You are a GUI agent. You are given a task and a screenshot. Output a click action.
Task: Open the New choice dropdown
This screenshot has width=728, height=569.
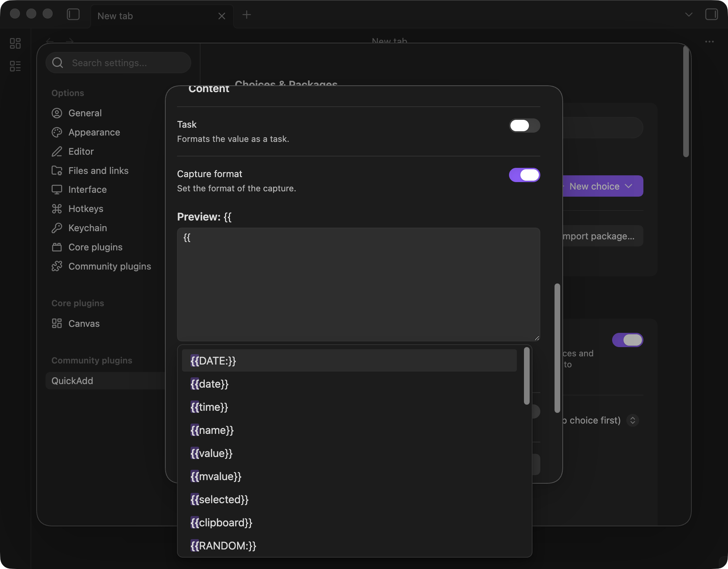(603, 186)
